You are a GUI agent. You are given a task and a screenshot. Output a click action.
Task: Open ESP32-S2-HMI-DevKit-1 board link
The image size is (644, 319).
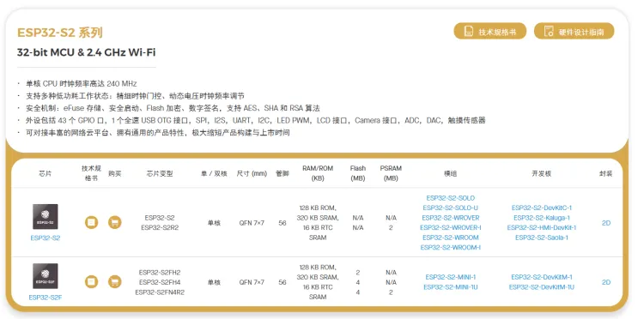point(542,227)
